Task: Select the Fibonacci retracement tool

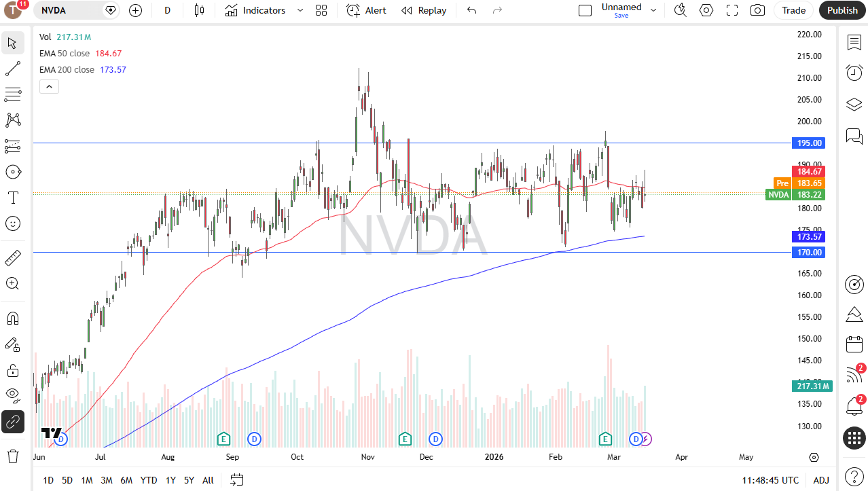Action: pos(12,94)
